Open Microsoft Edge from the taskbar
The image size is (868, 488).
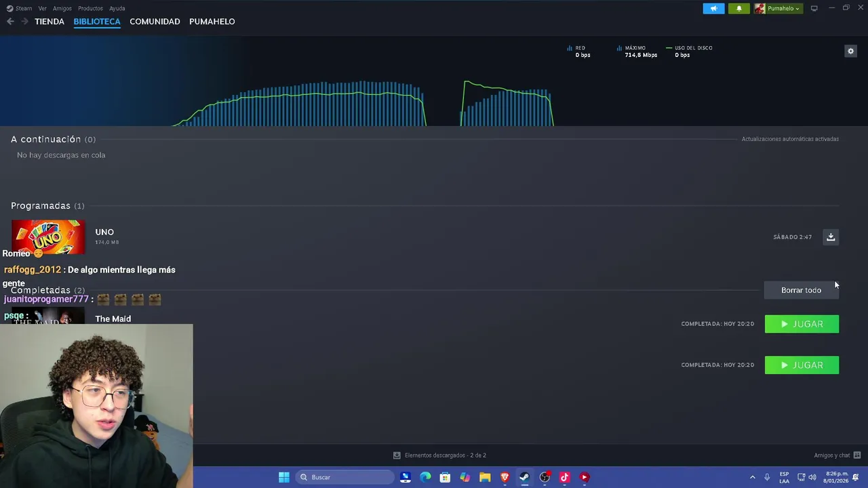(425, 477)
